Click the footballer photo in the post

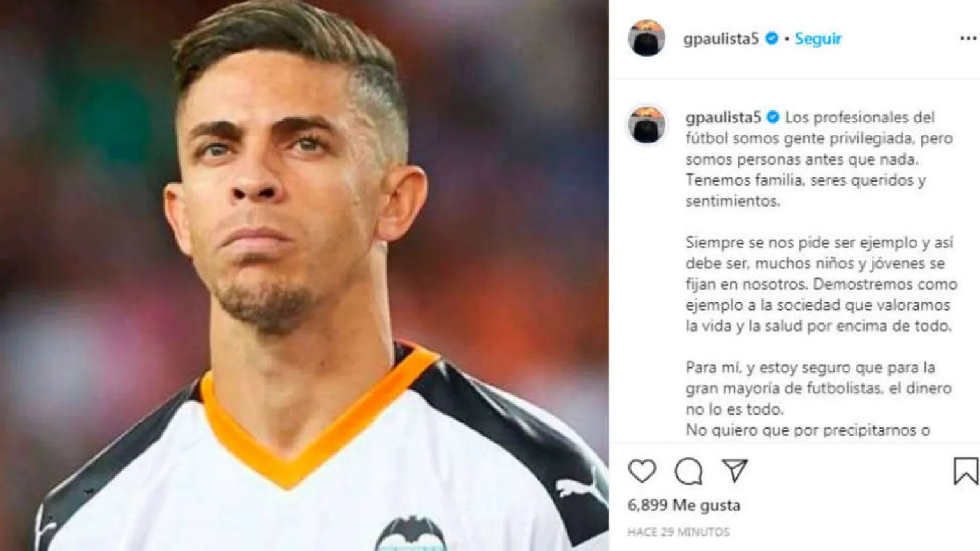tap(304, 275)
